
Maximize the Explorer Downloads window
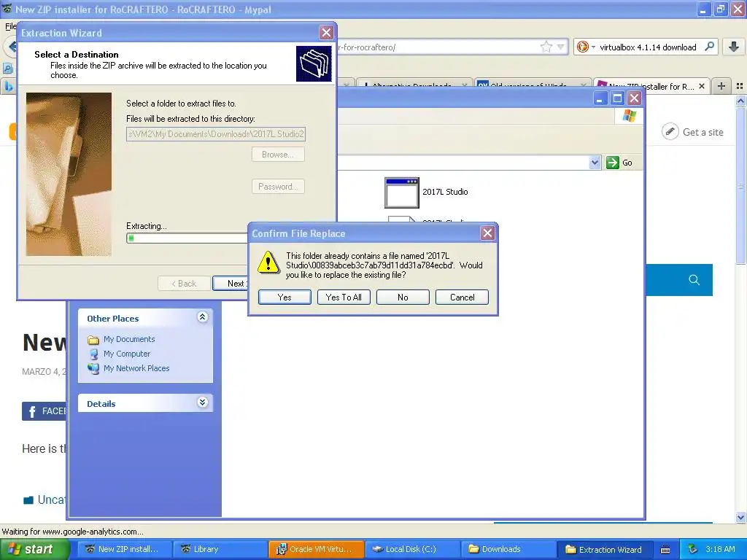coord(617,98)
